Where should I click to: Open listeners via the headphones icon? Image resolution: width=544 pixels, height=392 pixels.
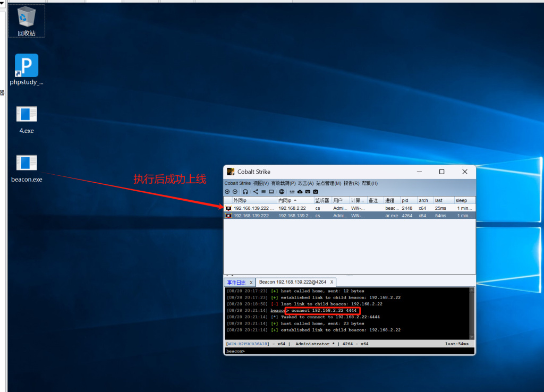click(245, 192)
